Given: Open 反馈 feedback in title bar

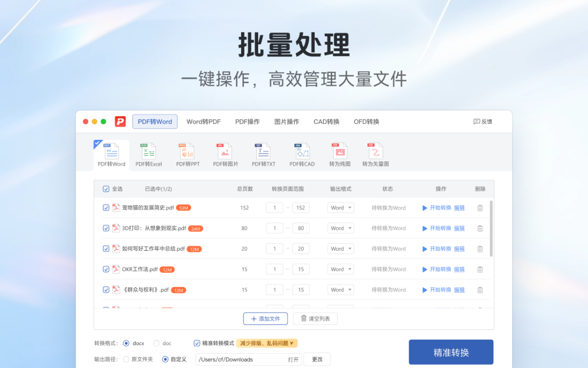Looking at the screenshot, I should [483, 122].
